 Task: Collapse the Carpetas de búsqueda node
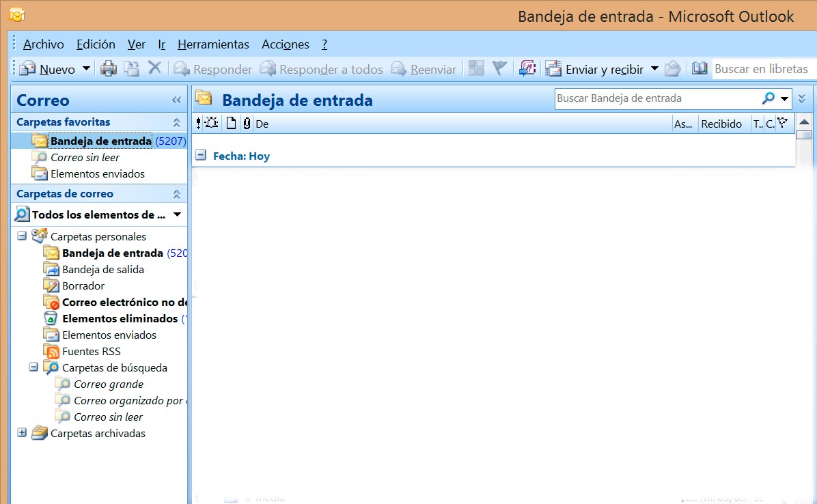(33, 367)
